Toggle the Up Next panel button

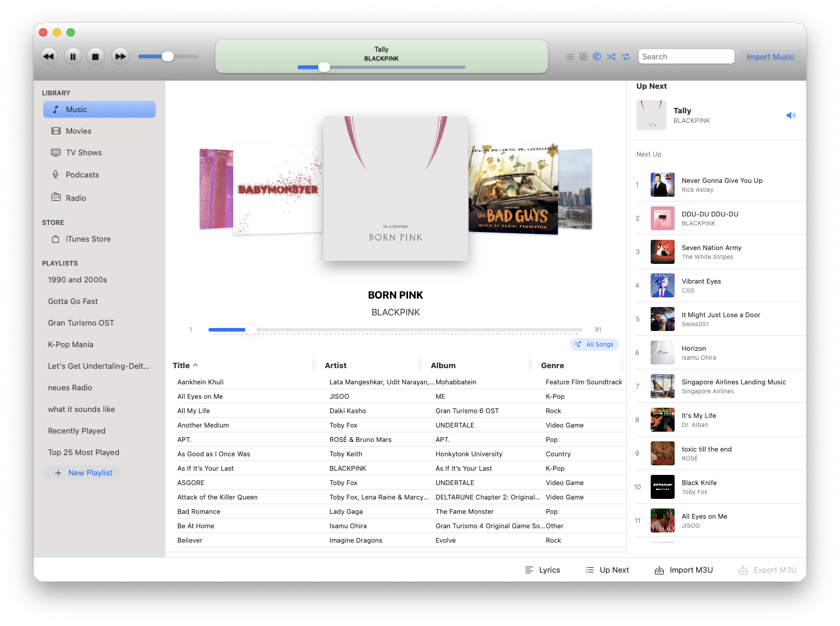(607, 570)
